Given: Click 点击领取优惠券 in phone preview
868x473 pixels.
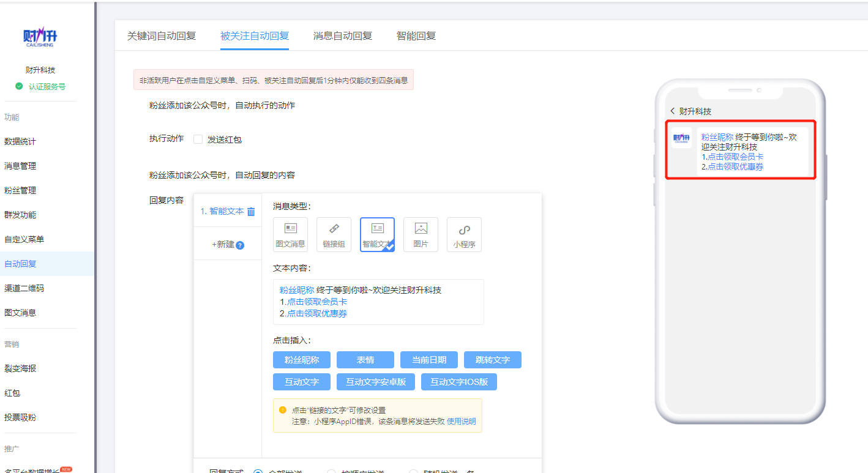Looking at the screenshot, I should coord(735,166).
